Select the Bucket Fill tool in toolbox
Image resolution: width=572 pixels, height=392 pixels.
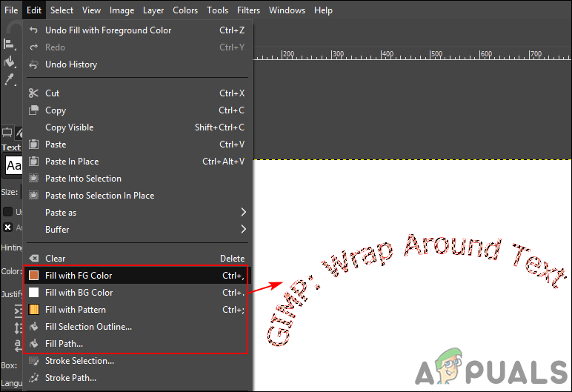9,62
